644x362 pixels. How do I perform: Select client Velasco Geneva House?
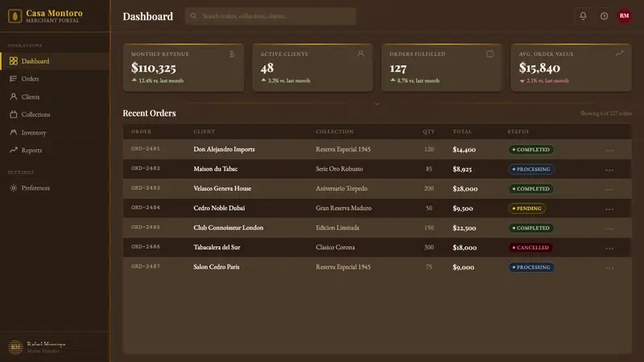pyautogui.click(x=222, y=188)
